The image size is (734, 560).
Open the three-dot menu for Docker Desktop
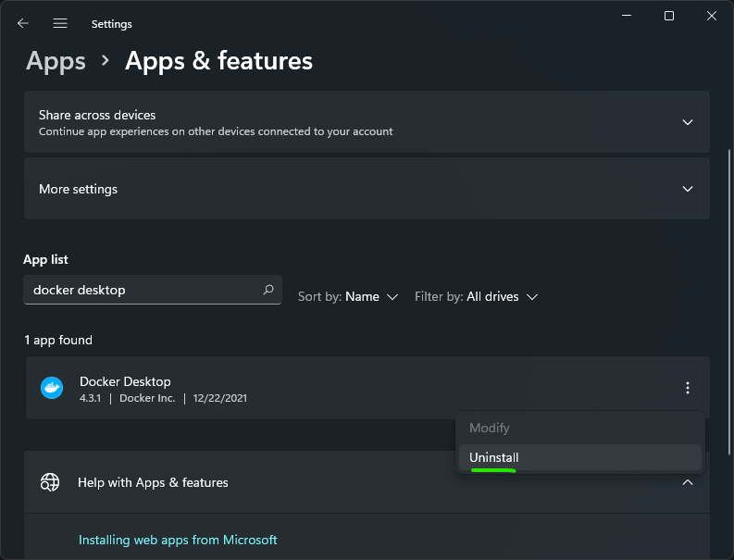(x=687, y=388)
